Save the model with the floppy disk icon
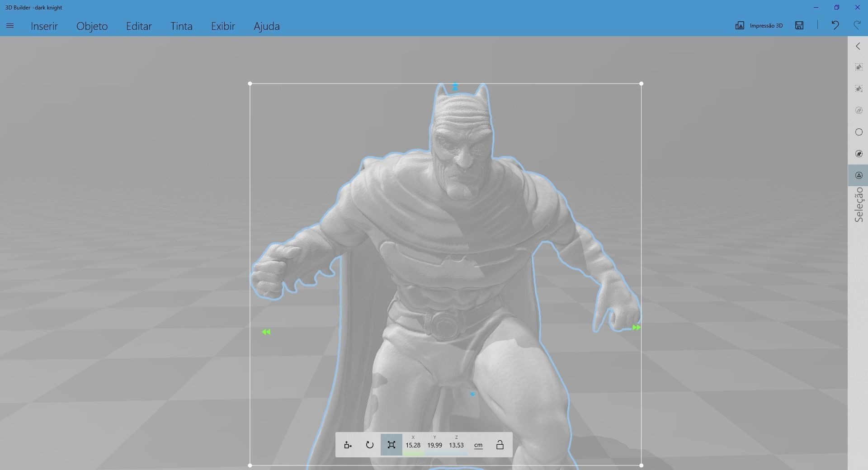The width and height of the screenshot is (868, 470). [x=799, y=25]
